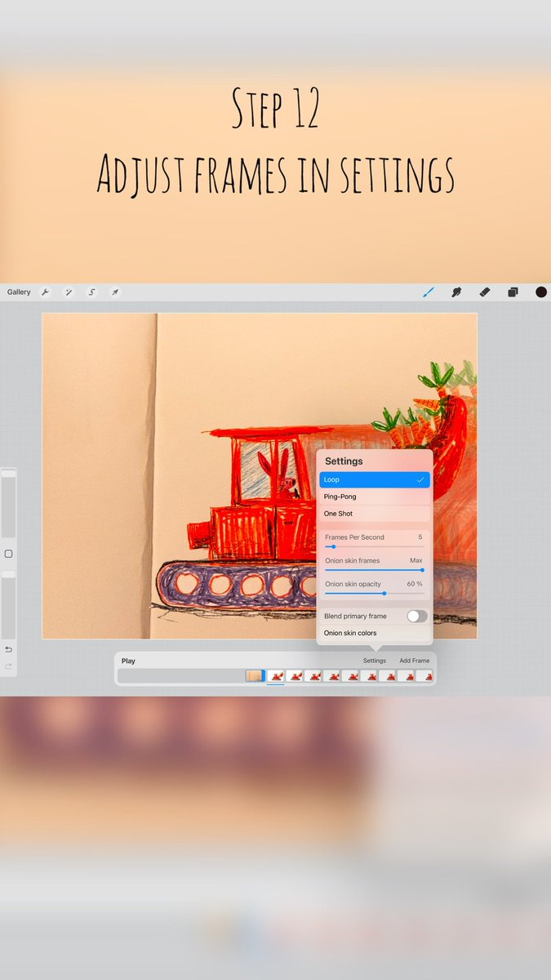Screen dimensions: 551x980
Task: Play the animation
Action: (128, 661)
